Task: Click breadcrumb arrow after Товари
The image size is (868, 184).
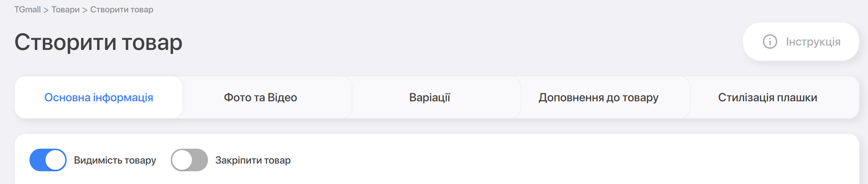Action: click(85, 10)
